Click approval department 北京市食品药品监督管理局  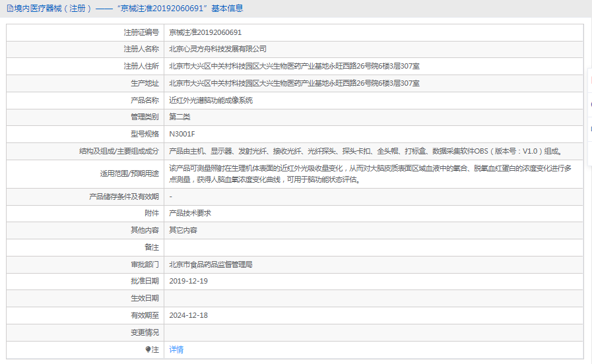[x=211, y=264]
